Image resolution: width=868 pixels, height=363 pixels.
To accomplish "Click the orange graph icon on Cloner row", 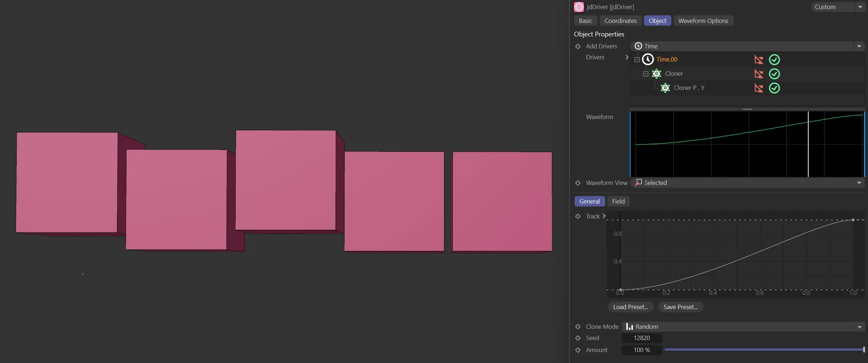I will pyautogui.click(x=759, y=74).
